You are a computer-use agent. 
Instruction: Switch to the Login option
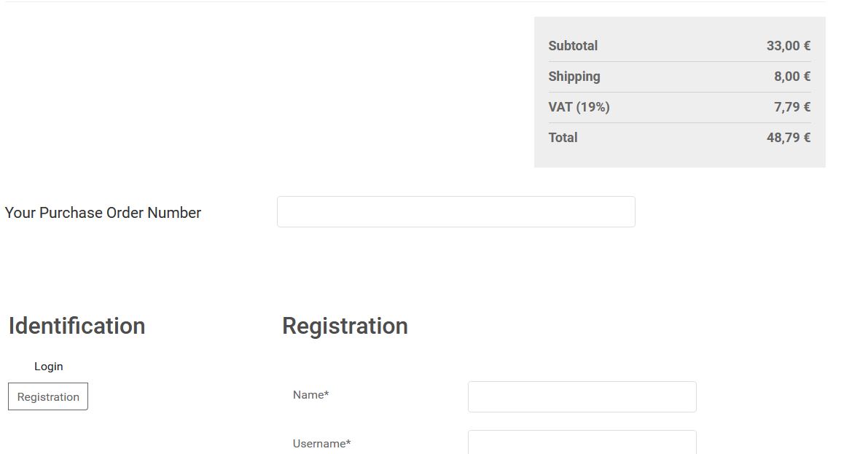click(x=48, y=367)
